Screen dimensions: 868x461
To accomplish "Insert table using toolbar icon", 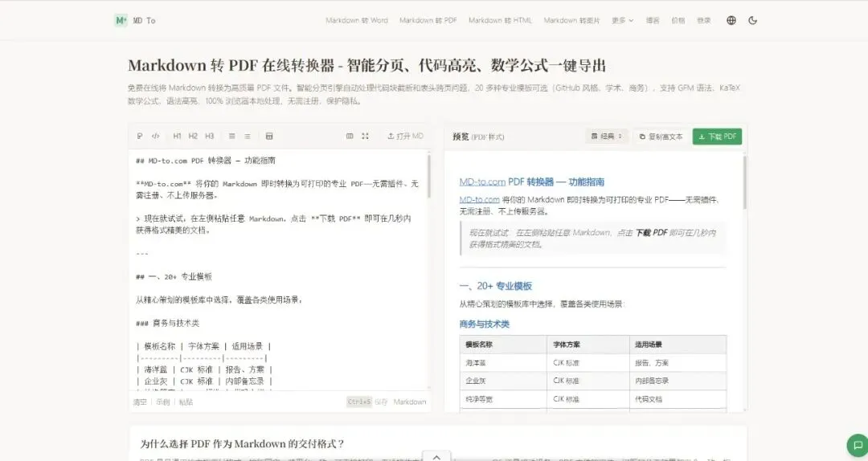I will 269,137.
